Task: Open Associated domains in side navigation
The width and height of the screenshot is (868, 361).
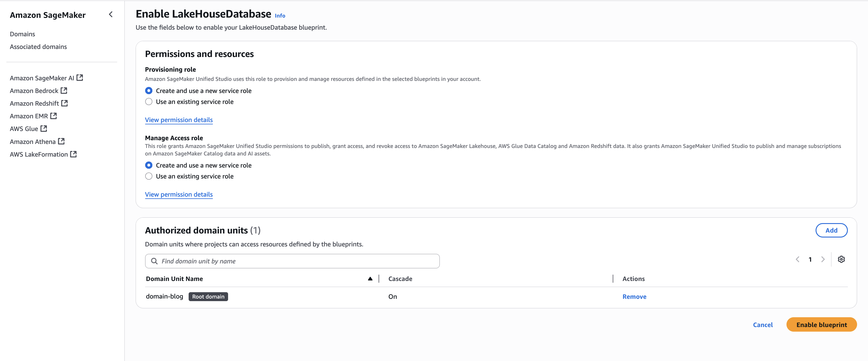Action: 38,46
